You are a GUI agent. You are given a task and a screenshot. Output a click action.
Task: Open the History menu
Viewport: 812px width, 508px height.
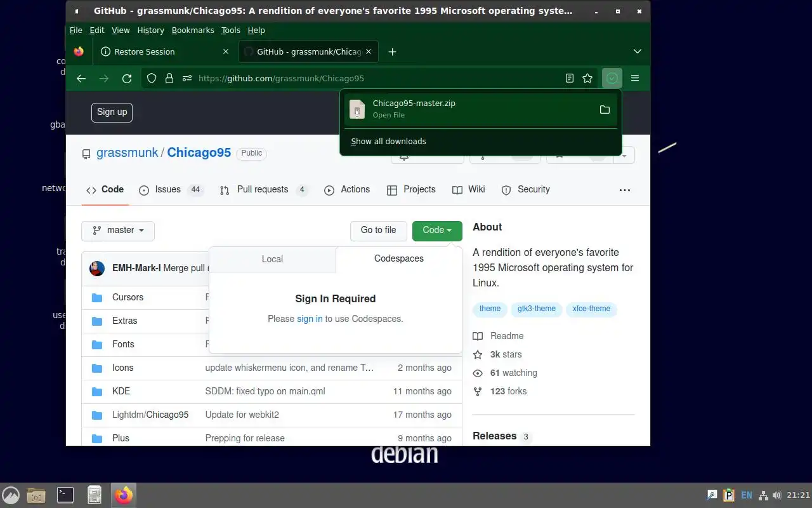[150, 30]
